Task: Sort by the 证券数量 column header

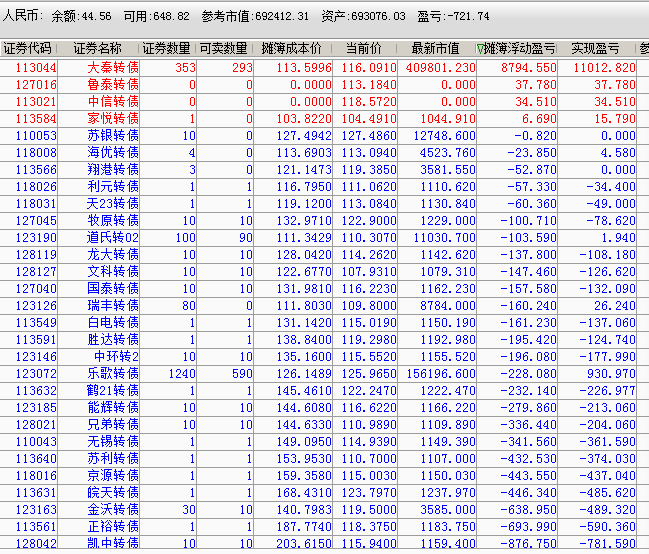Action: [x=166, y=48]
